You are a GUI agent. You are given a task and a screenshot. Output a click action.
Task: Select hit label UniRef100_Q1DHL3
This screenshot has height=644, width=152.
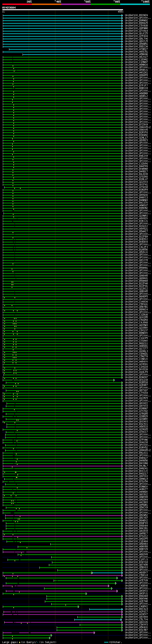click(137, 351)
